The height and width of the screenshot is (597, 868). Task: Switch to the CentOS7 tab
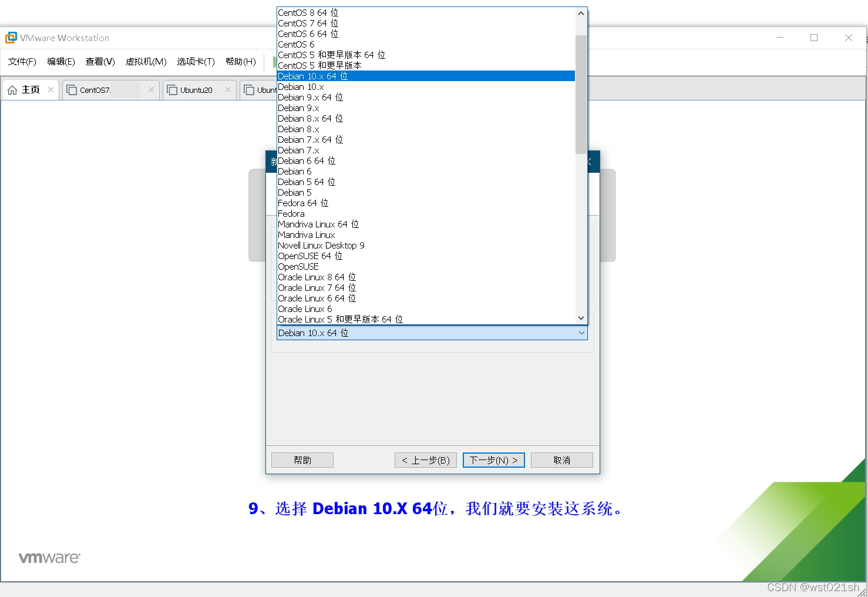click(x=110, y=90)
